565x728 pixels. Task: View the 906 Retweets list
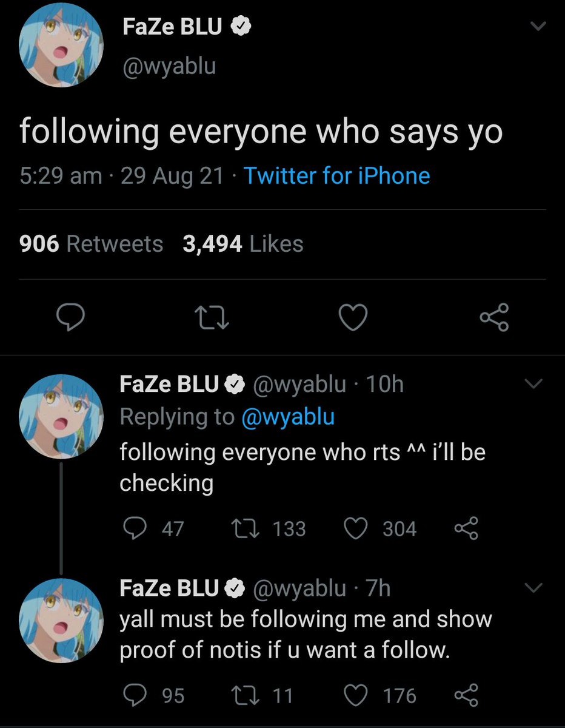pyautogui.click(x=91, y=244)
